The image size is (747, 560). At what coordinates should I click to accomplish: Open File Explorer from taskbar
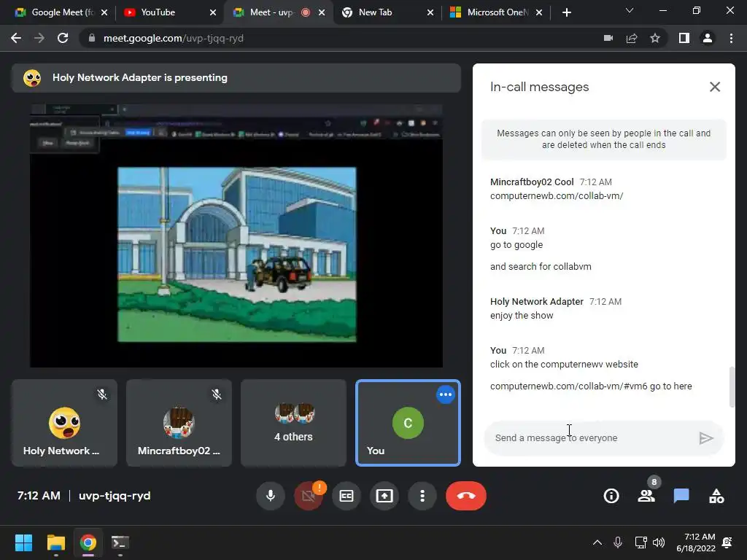point(55,542)
